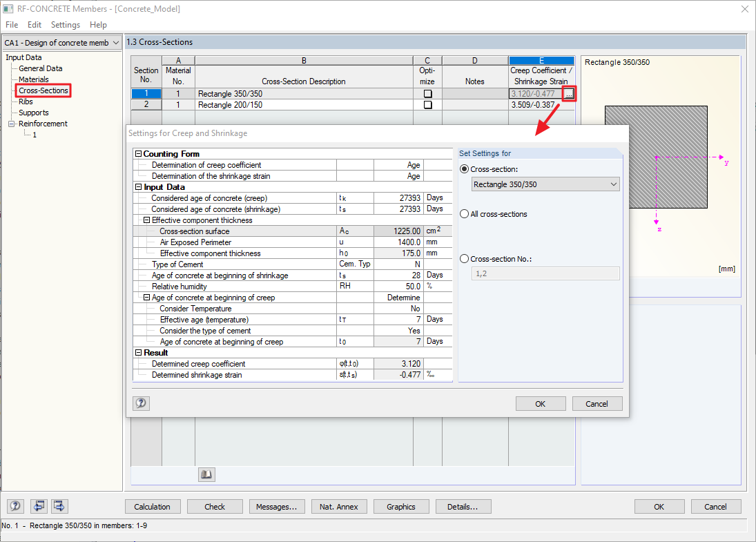The image size is (756, 542).
Task: Open the File menu
Action: tap(11, 24)
